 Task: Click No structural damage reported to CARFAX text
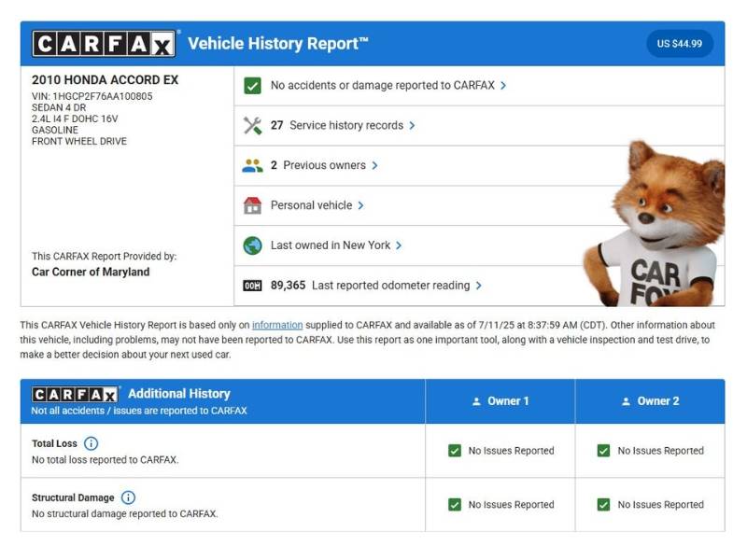[x=125, y=514]
